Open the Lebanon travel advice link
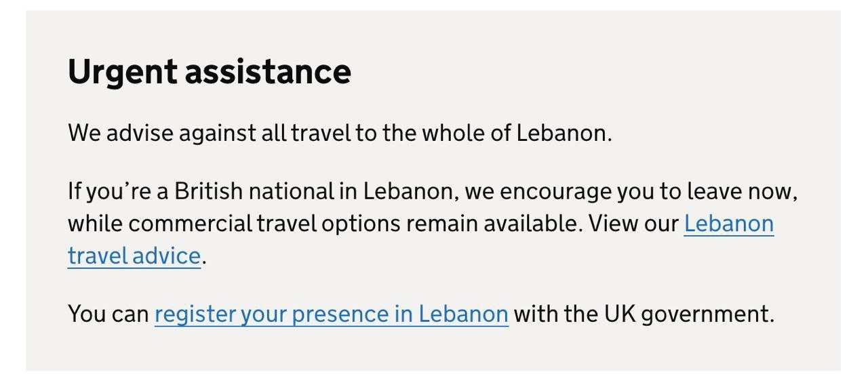868x389 pixels. click(x=728, y=224)
